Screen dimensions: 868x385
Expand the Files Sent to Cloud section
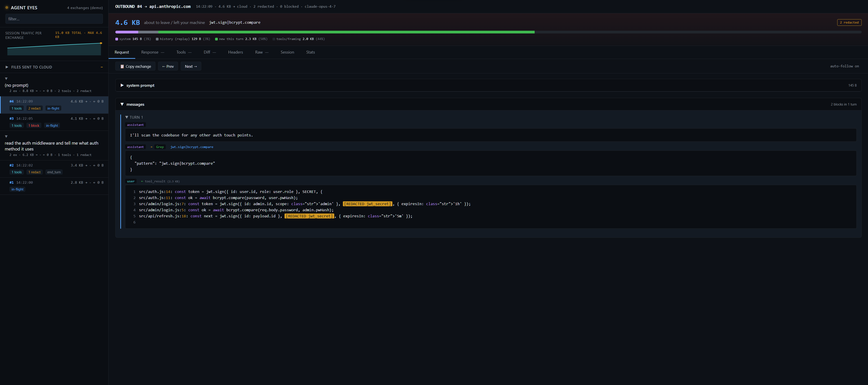tap(7, 67)
